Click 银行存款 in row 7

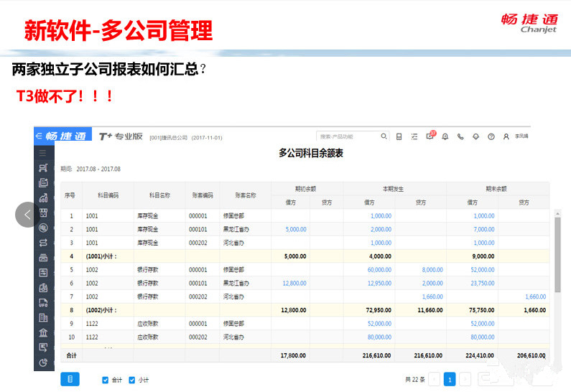tap(147, 297)
